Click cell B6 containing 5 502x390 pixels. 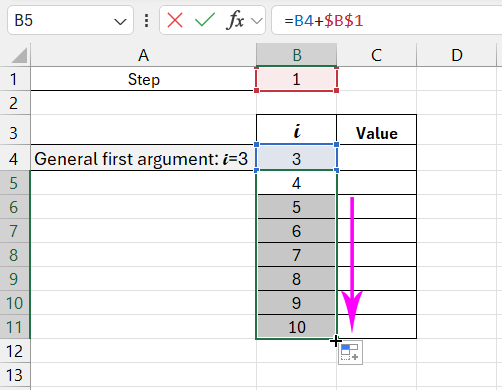(x=296, y=207)
